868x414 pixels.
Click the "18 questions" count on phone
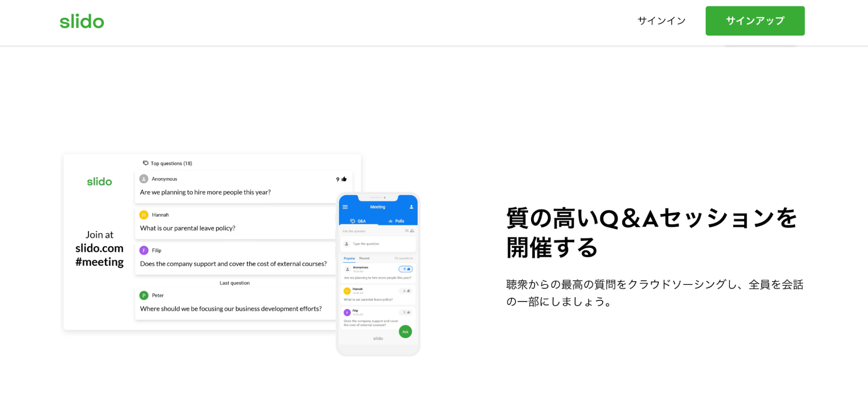click(403, 258)
